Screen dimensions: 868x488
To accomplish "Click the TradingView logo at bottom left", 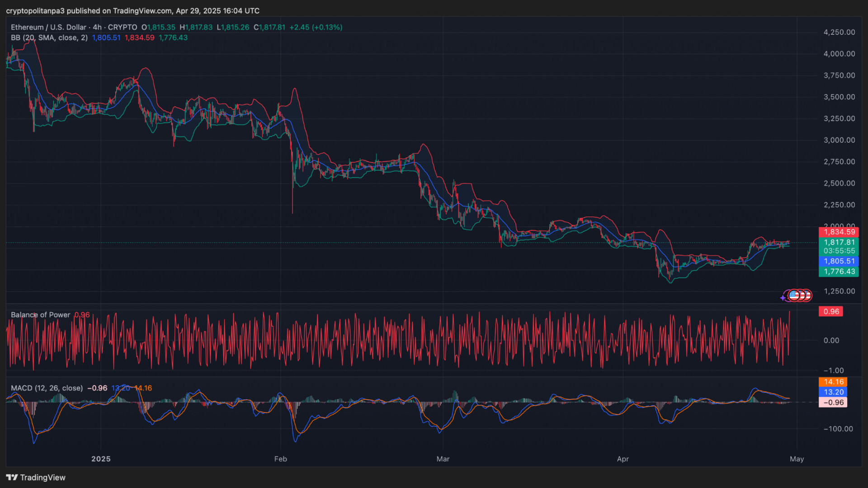I will coord(36,478).
